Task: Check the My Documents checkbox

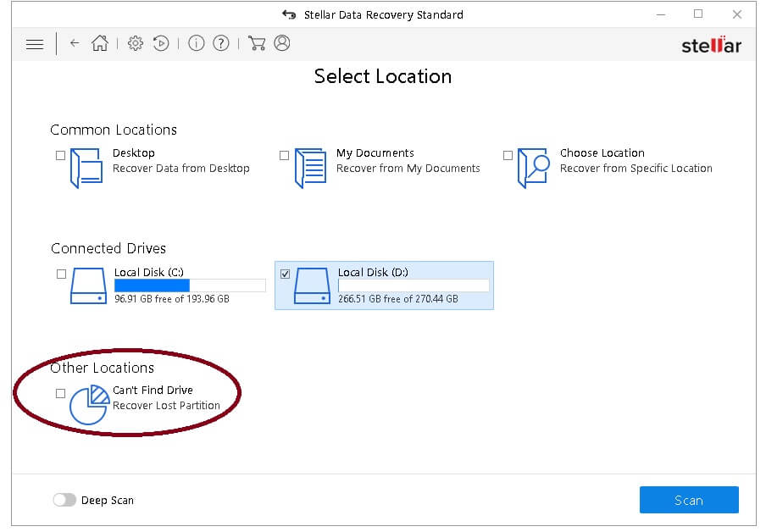Action: 285,155
